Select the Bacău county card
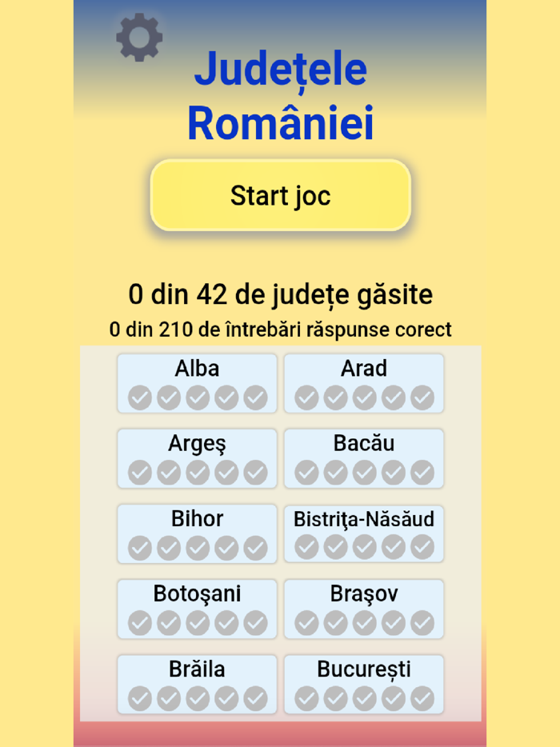This screenshot has width=560, height=747. [363, 457]
